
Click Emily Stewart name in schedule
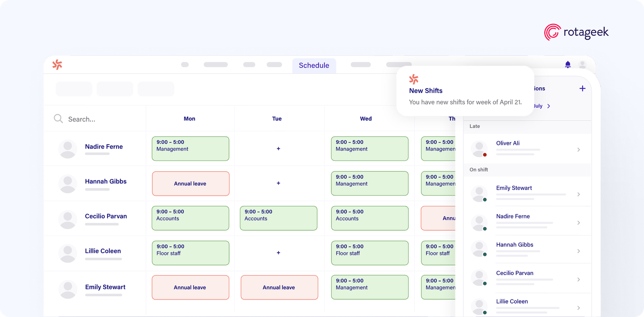105,287
